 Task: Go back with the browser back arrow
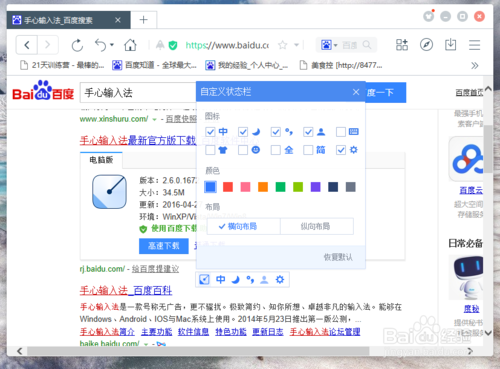(27, 45)
